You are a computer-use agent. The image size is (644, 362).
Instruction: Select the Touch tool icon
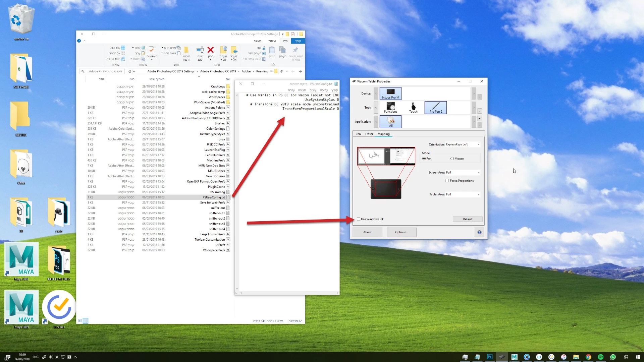click(413, 107)
